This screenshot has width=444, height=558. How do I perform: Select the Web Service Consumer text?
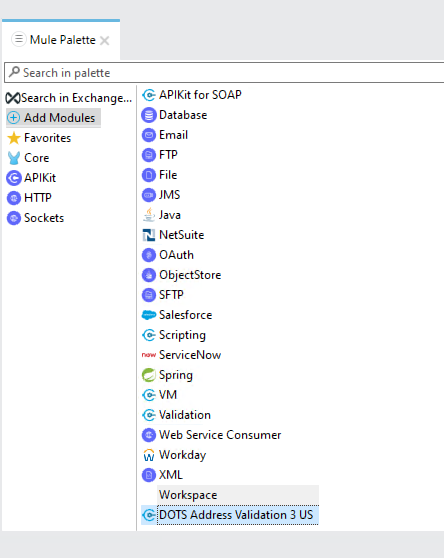click(x=220, y=435)
